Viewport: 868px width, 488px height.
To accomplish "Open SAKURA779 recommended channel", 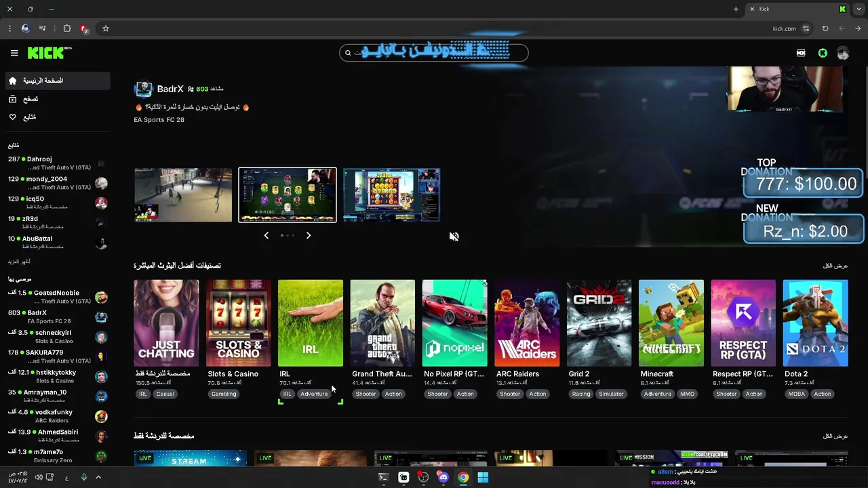I will point(57,357).
